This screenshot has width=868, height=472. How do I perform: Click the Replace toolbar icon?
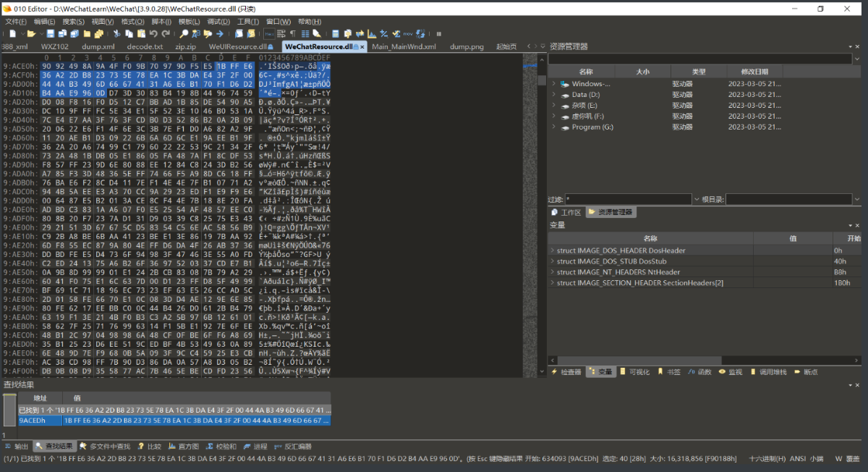(196, 33)
